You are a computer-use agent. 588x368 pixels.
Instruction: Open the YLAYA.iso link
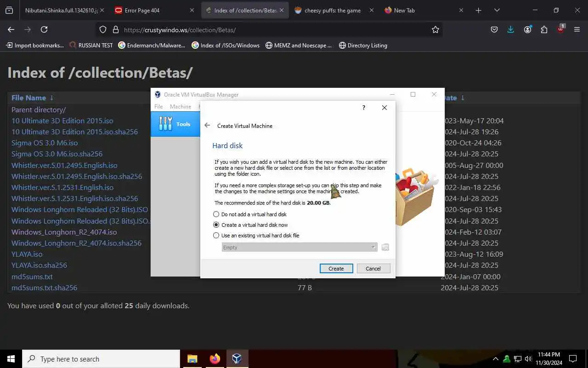[27, 254]
